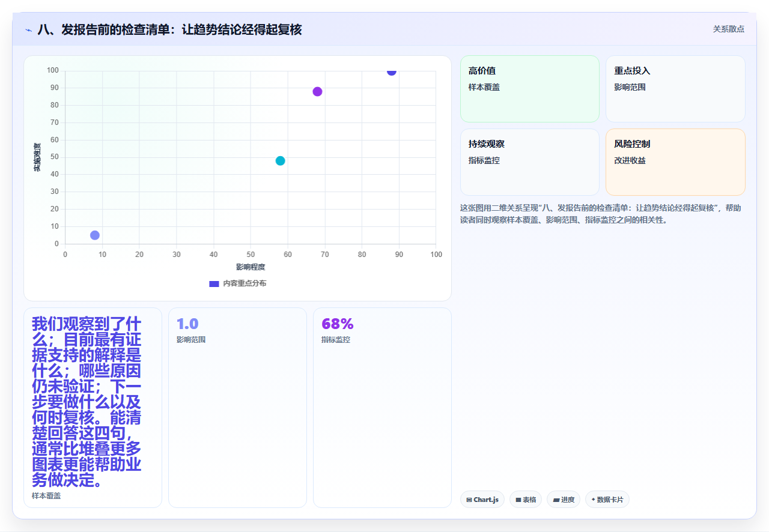Click the 关系散点 label in header
Image resolution: width=769 pixels, height=532 pixels.
pyautogui.click(x=729, y=29)
